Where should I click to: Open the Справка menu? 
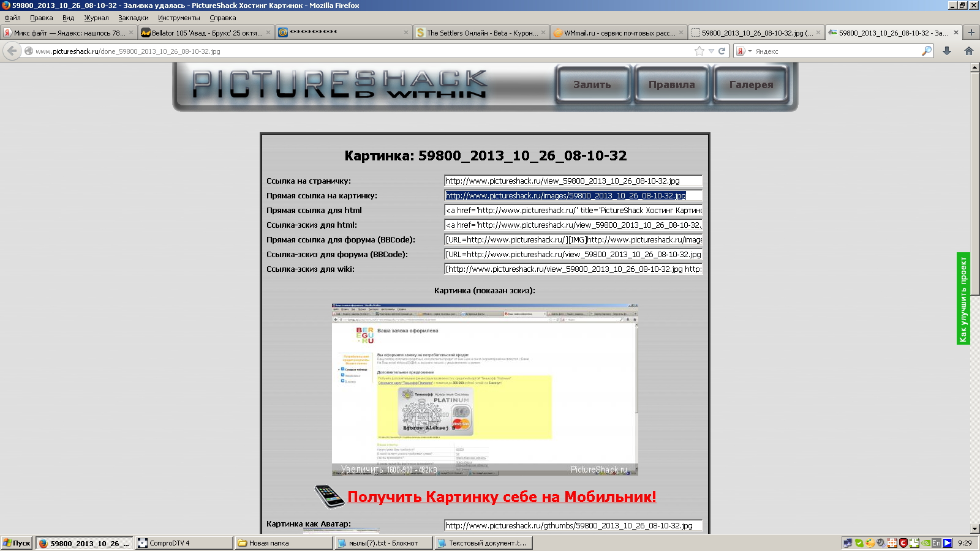pyautogui.click(x=222, y=18)
